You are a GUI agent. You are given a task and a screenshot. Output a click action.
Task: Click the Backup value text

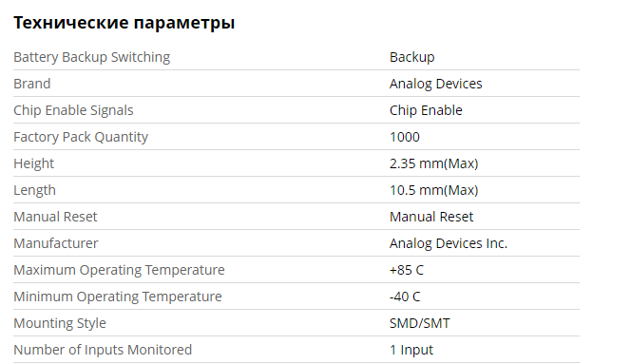coord(412,57)
